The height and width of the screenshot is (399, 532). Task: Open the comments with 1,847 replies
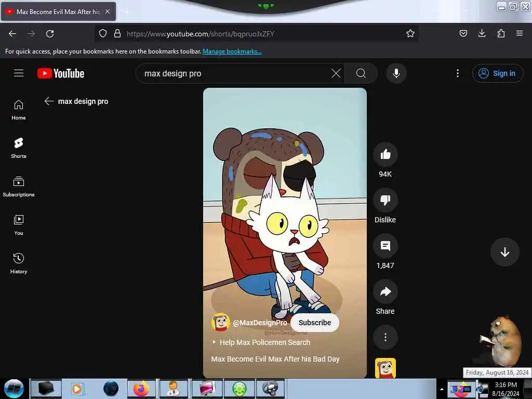coord(385,246)
